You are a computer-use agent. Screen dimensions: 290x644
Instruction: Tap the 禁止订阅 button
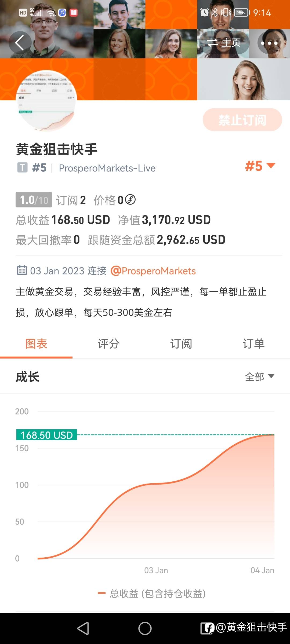coord(242,120)
